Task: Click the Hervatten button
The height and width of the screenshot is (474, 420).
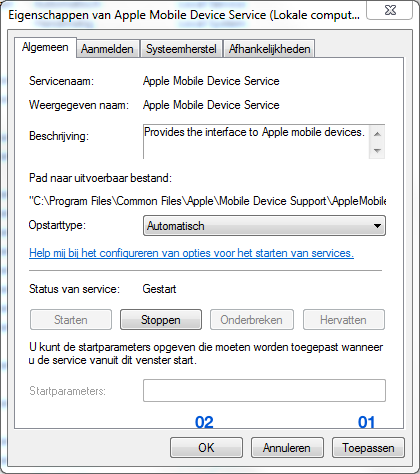Action: pos(344,320)
